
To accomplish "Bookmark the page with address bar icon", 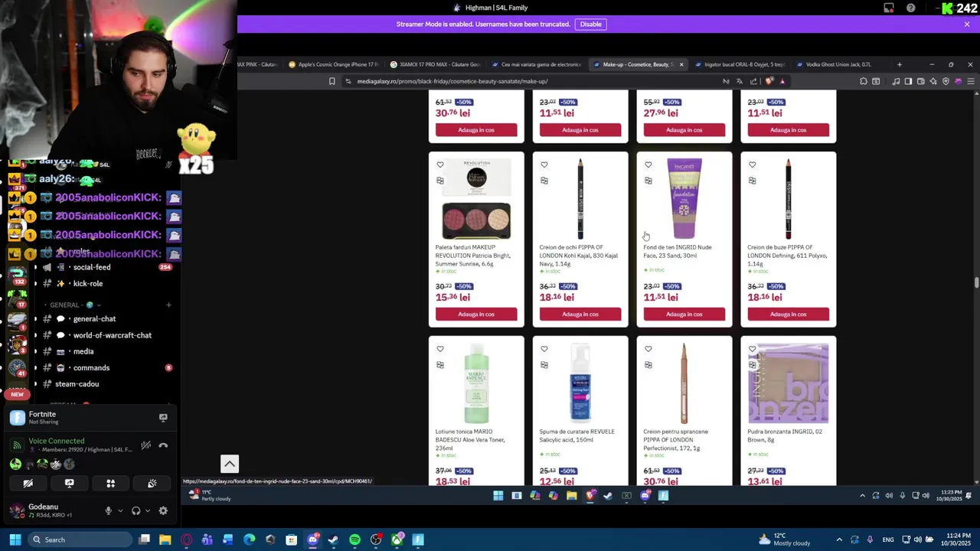I will 332,81.
